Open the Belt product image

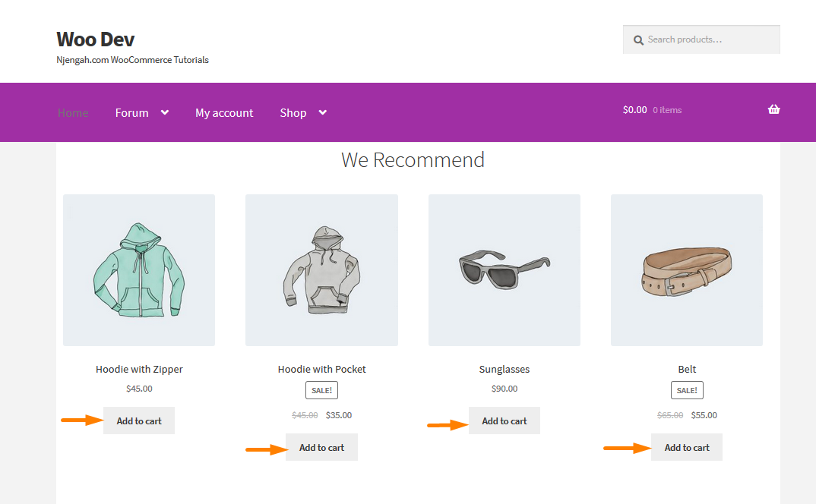[687, 270]
